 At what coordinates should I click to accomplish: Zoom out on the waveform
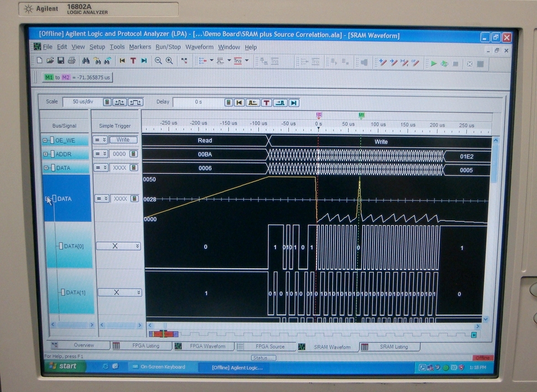point(158,61)
